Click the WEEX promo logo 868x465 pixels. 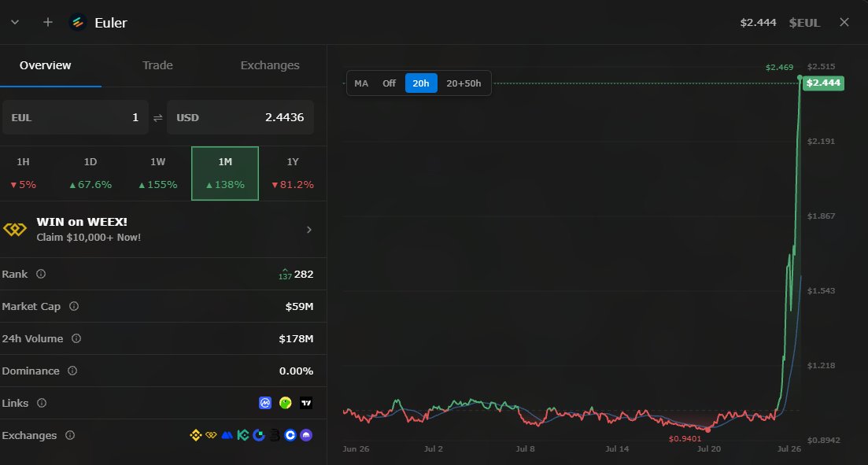click(x=15, y=229)
